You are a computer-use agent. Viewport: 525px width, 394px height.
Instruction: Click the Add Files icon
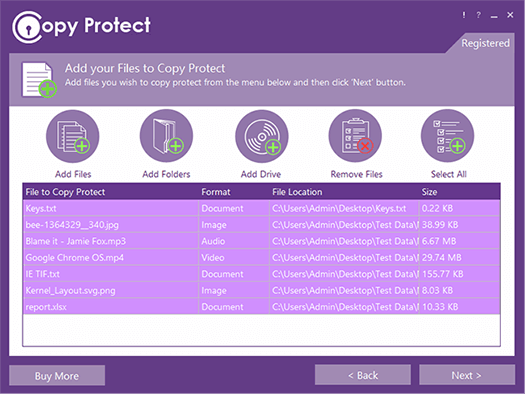click(x=73, y=137)
